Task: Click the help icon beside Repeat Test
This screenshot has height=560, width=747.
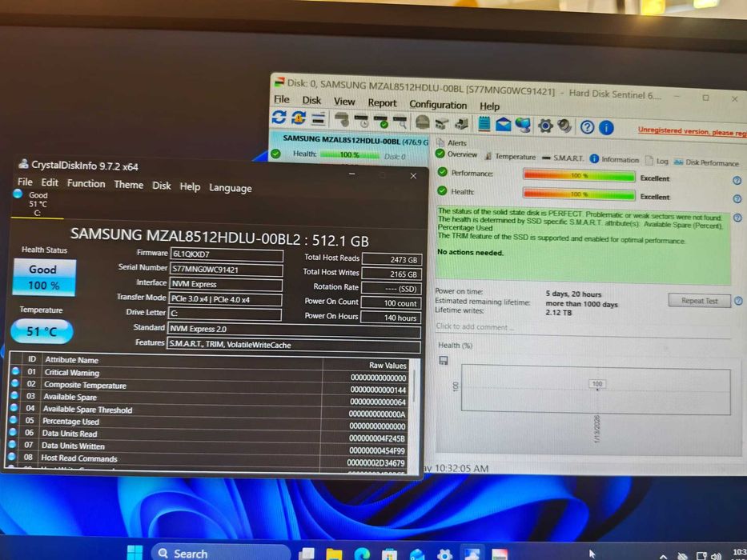Action: 738,301
